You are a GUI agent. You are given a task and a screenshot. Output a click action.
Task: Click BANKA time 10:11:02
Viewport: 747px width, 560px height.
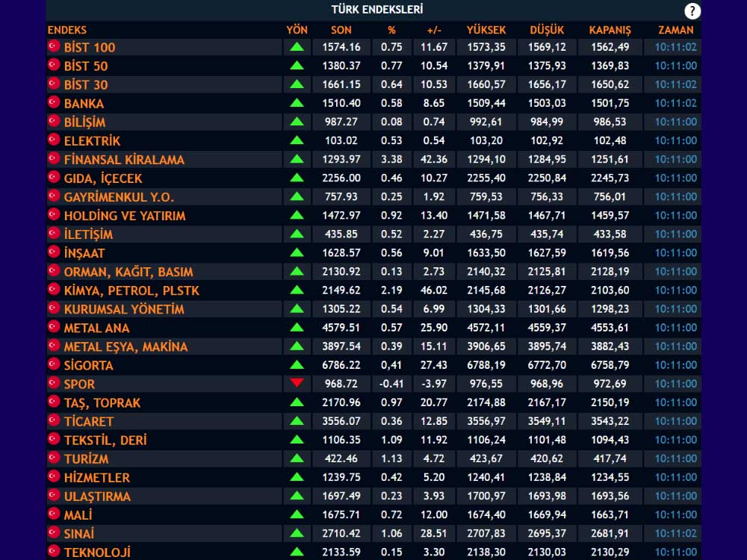click(675, 103)
